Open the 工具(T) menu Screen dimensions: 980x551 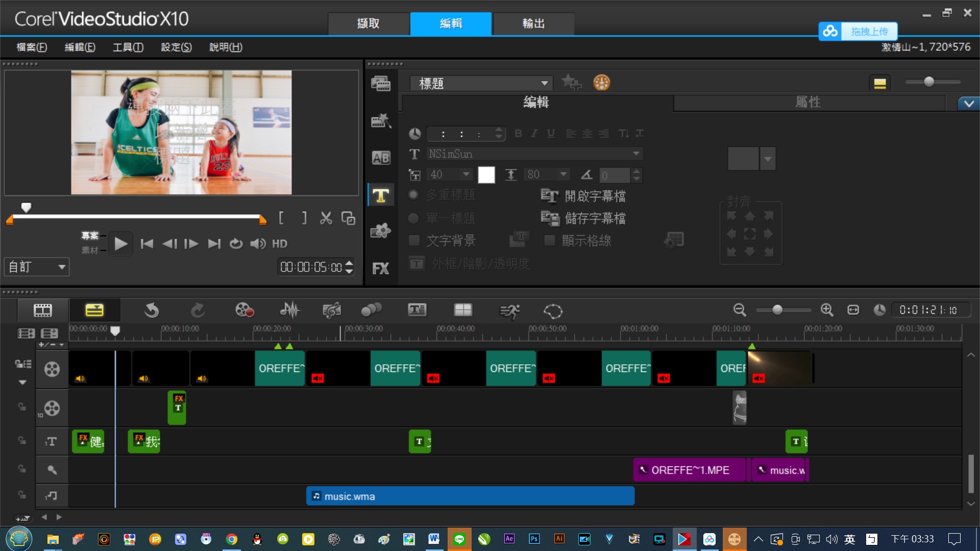pyautogui.click(x=128, y=47)
